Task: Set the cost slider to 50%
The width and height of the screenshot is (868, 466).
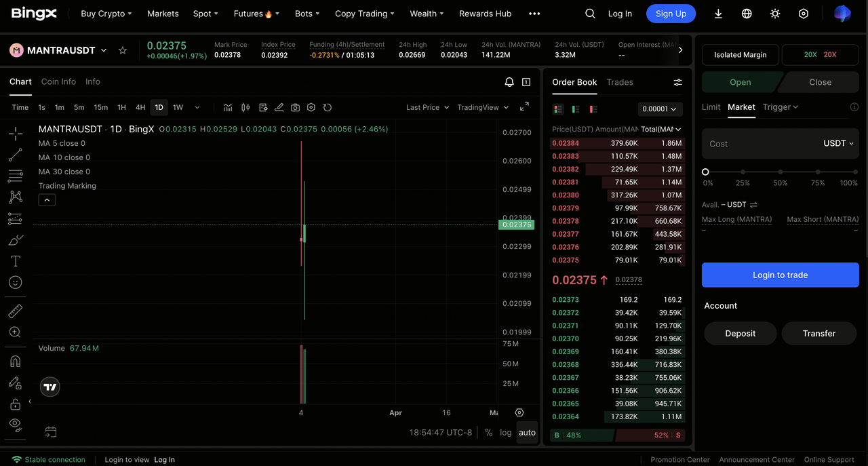Action: coord(781,172)
